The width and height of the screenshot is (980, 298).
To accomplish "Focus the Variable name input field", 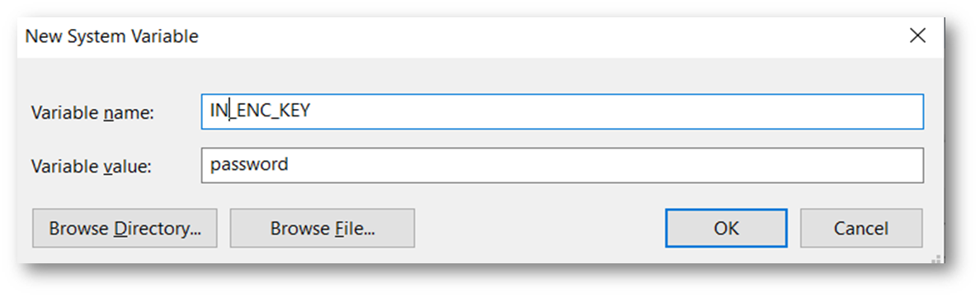I will 562,112.
